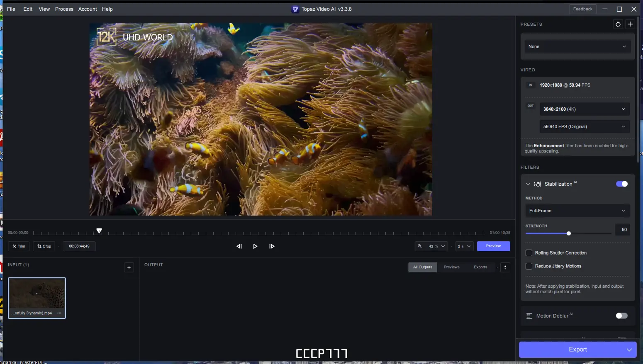Step back one frame
Viewport: 643px width, 364px height.
click(x=239, y=246)
